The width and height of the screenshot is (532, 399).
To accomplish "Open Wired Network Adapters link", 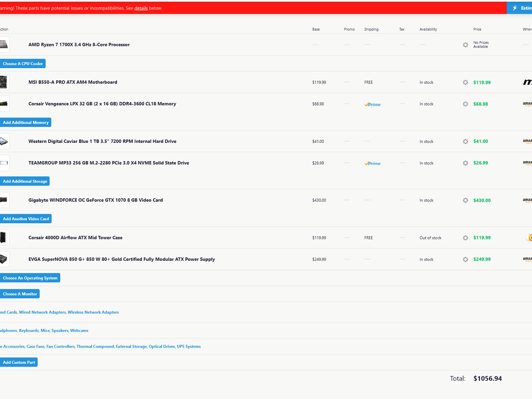I will (42, 312).
